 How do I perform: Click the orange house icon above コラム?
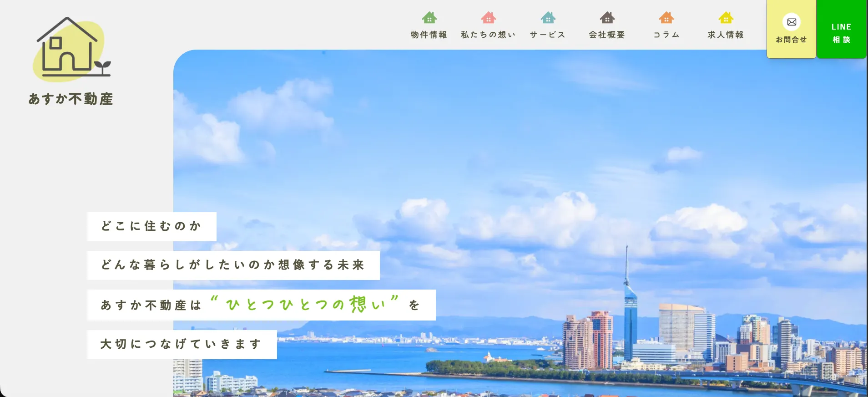tap(666, 18)
